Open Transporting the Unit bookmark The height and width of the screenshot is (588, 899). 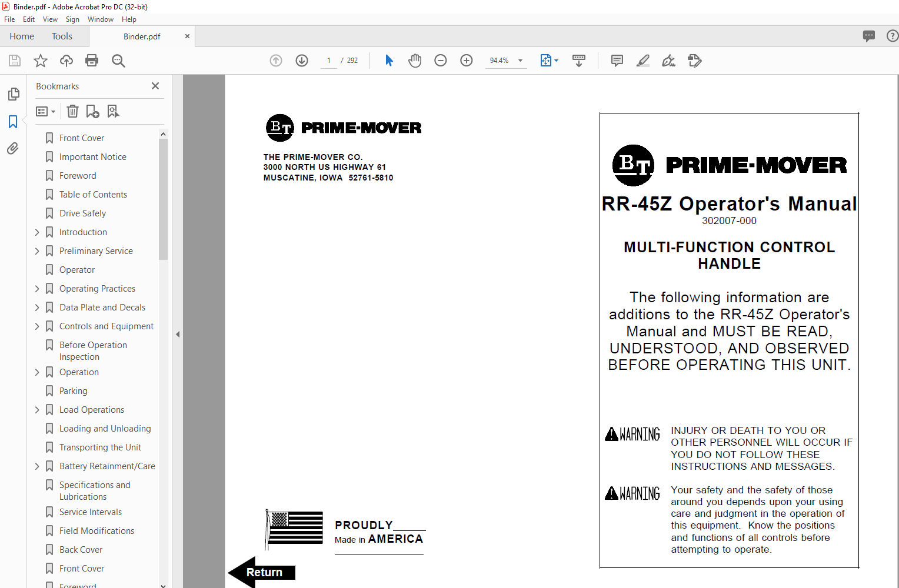(x=100, y=447)
